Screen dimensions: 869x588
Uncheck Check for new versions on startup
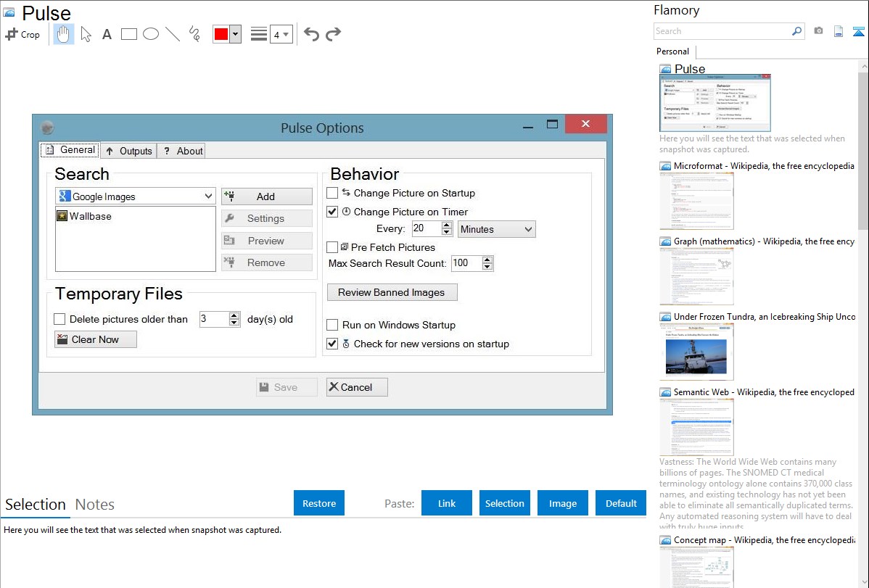(x=332, y=344)
